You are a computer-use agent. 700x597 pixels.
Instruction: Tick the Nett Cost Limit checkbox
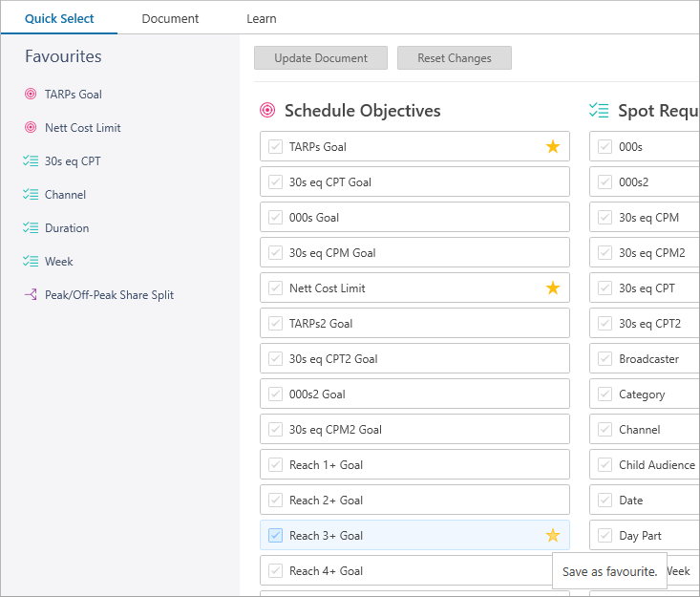pyautogui.click(x=275, y=288)
